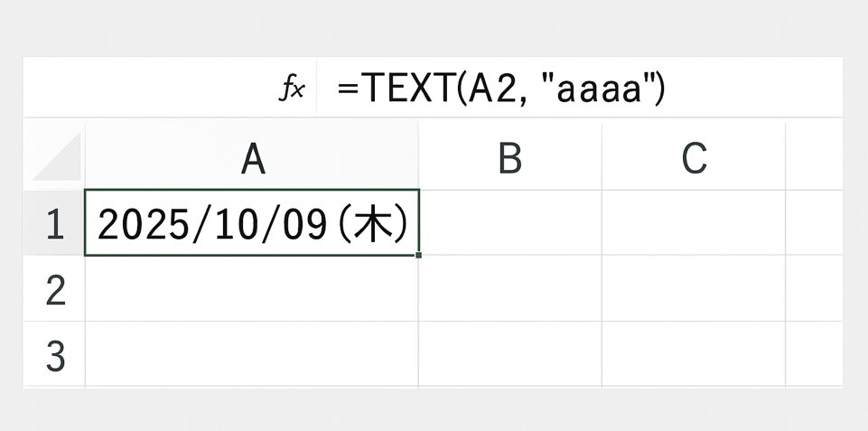
Task: Select the row 3 header
Action: [x=54, y=355]
